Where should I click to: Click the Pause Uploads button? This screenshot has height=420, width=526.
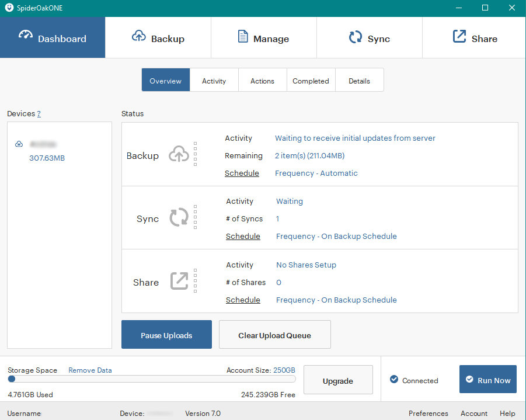(167, 334)
